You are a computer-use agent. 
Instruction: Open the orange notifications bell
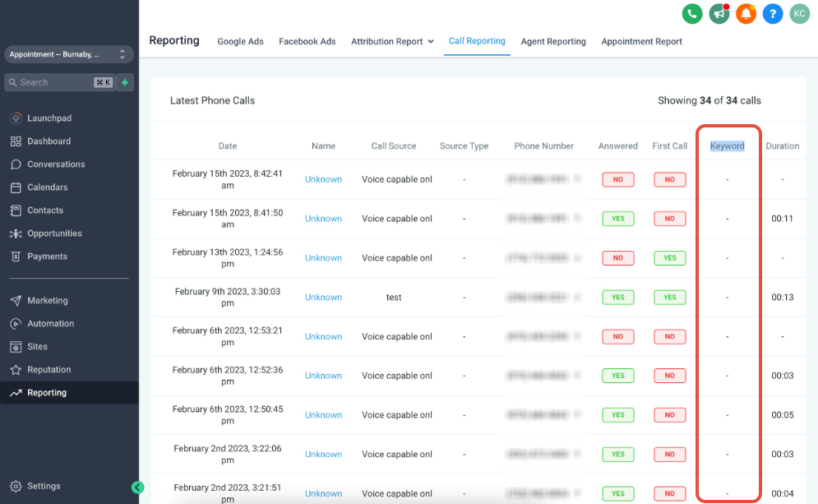[x=746, y=13]
